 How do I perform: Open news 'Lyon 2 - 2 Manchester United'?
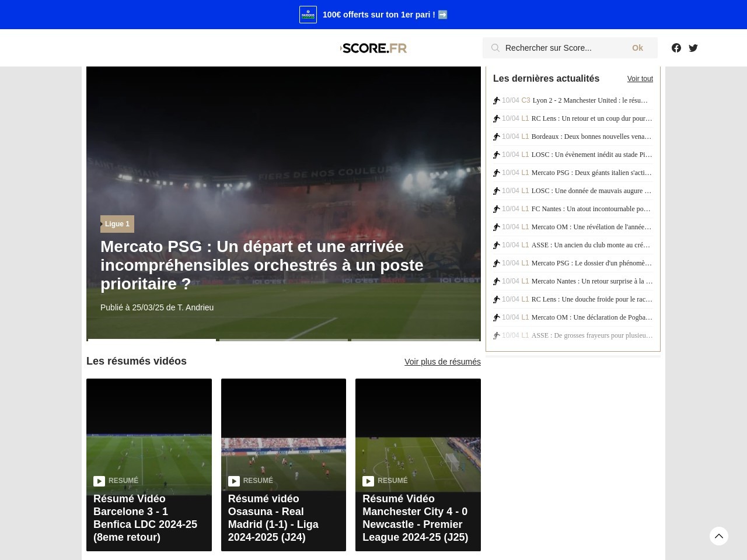coord(590,100)
